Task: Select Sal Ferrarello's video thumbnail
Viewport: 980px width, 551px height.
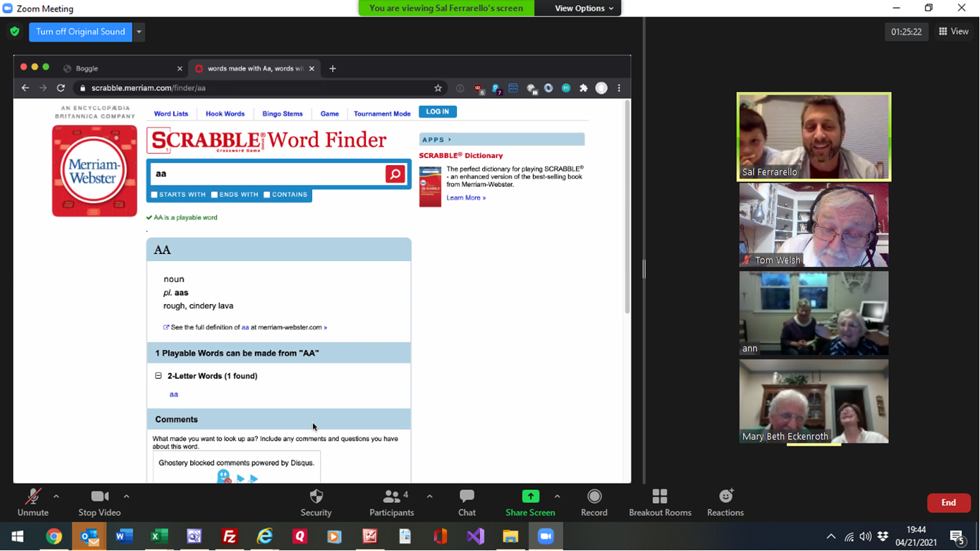Action: (814, 136)
